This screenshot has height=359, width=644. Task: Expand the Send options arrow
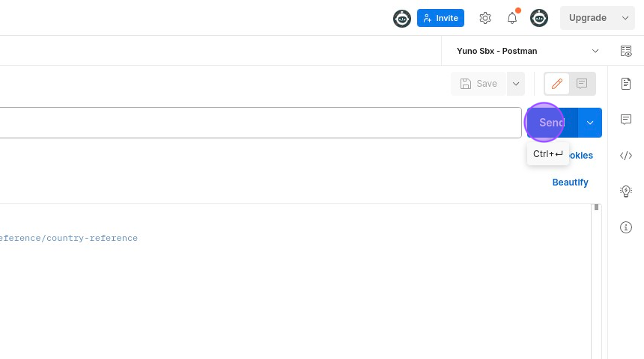[590, 123]
